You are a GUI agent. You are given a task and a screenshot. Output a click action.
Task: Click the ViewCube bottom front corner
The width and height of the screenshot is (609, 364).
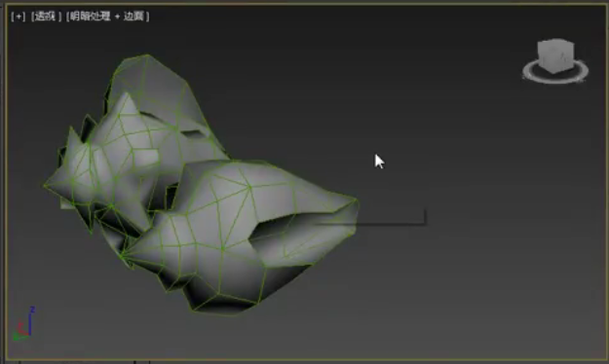coord(552,72)
